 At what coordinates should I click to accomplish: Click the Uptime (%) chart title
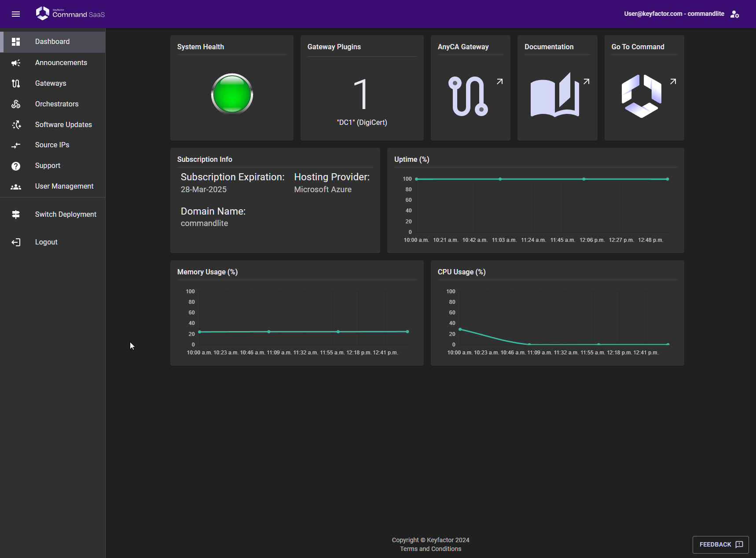point(411,160)
